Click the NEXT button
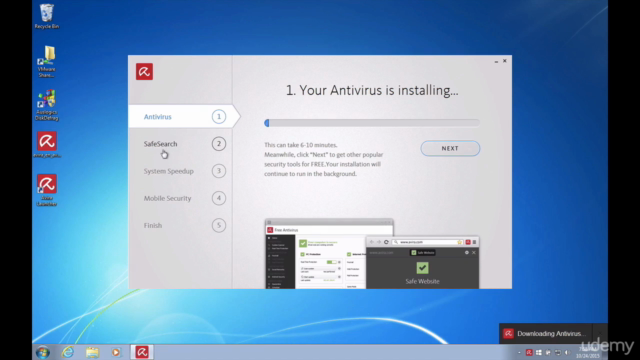Image resolution: width=640 pixels, height=360 pixels. [x=450, y=149]
